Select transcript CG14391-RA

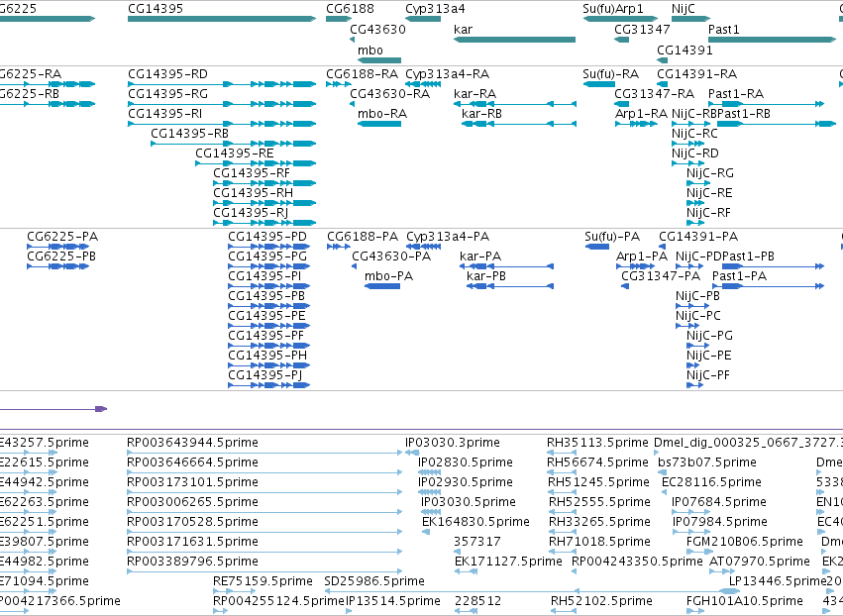pyautogui.click(x=663, y=84)
